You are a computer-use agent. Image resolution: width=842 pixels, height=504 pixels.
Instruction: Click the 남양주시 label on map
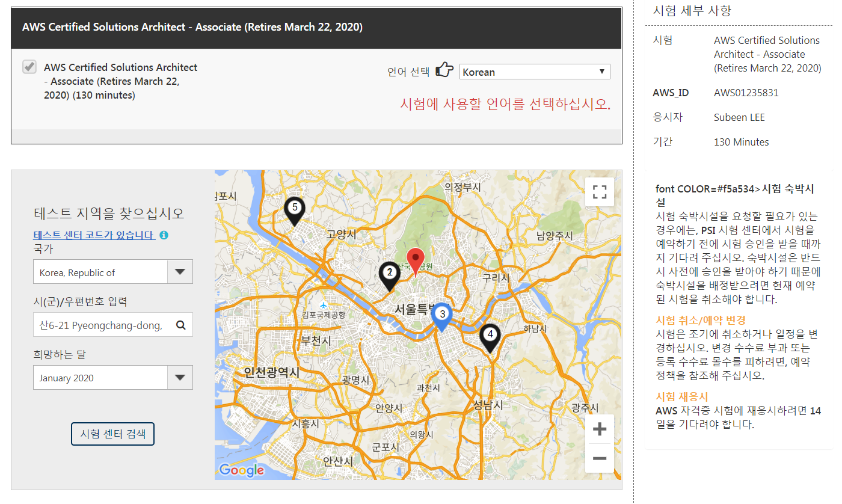point(554,235)
